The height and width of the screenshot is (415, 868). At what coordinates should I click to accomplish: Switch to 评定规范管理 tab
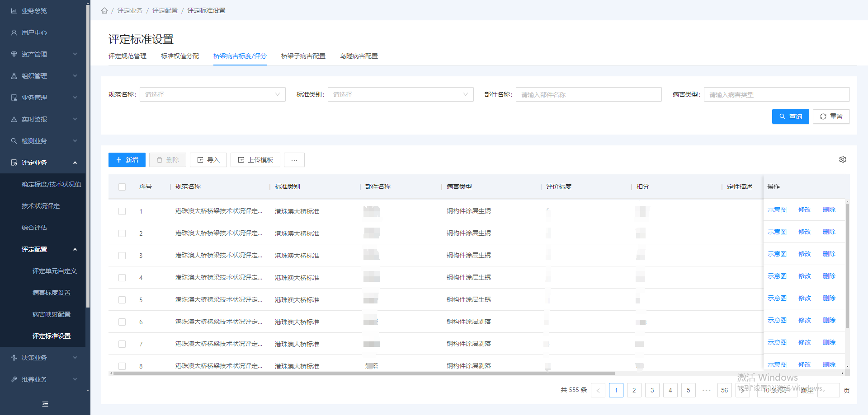click(x=127, y=56)
